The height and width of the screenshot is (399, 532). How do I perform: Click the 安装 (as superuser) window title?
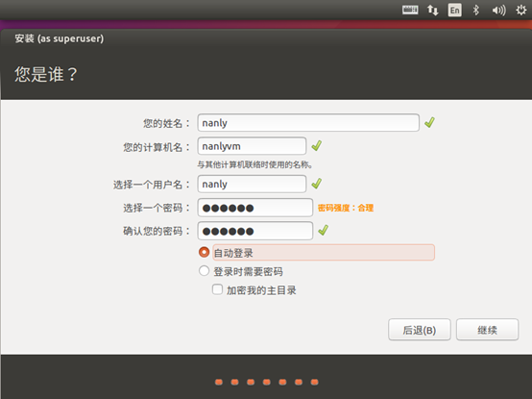59,38
